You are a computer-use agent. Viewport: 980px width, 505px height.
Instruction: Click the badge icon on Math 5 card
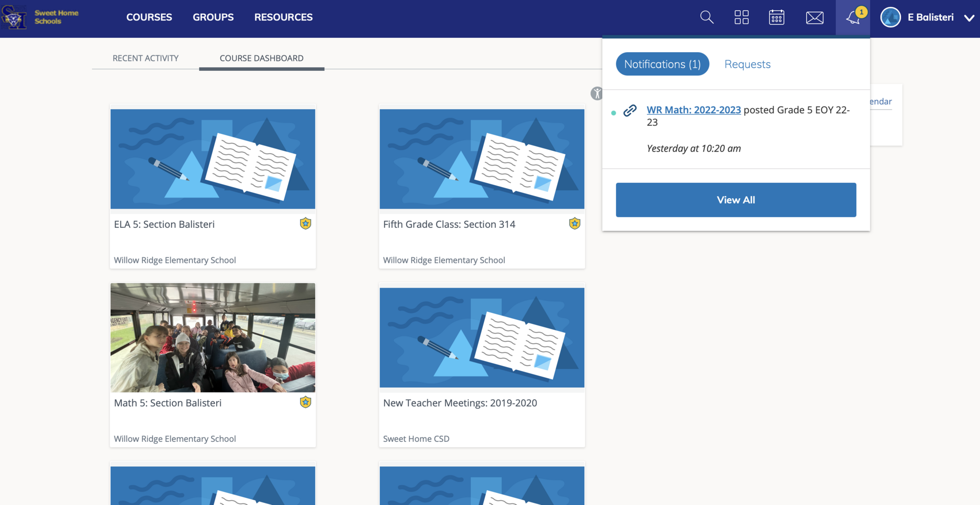[305, 402]
